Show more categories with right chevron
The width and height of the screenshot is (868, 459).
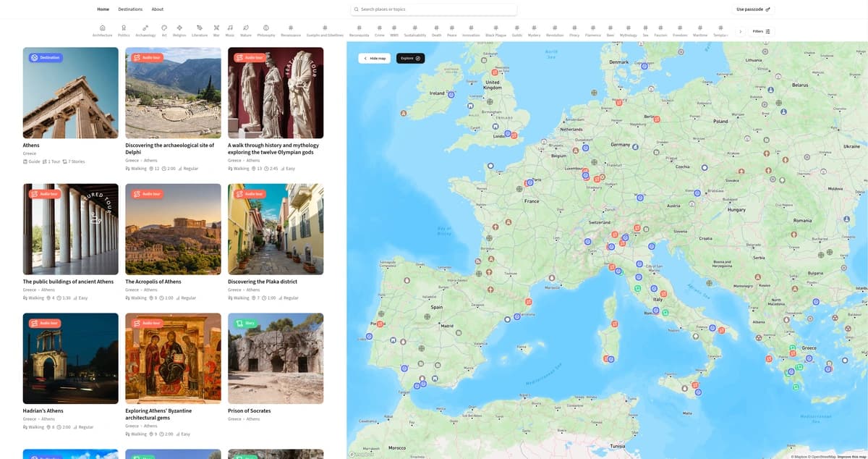coord(740,31)
